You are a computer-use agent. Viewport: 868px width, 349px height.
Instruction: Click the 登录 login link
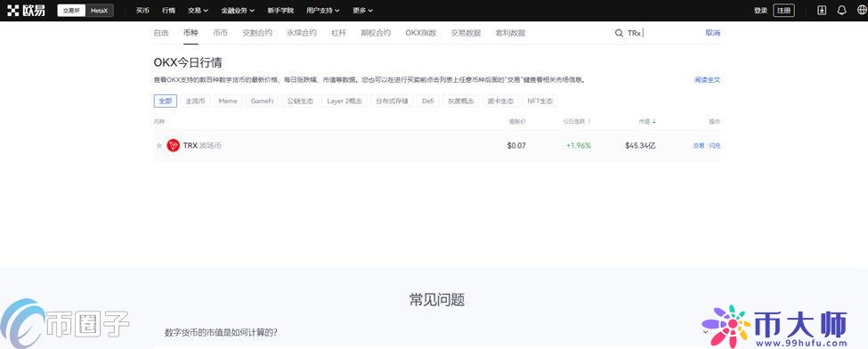point(760,11)
